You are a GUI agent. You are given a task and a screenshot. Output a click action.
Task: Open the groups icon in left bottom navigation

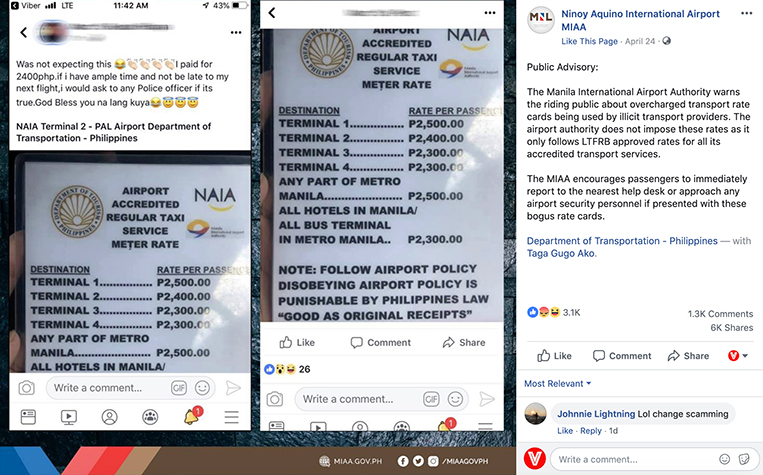(x=150, y=417)
